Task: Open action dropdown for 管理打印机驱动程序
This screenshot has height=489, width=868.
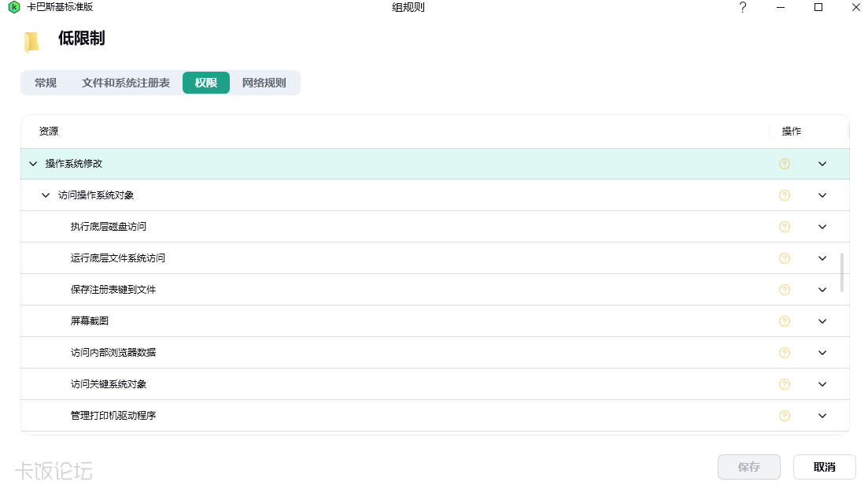Action: click(x=822, y=416)
